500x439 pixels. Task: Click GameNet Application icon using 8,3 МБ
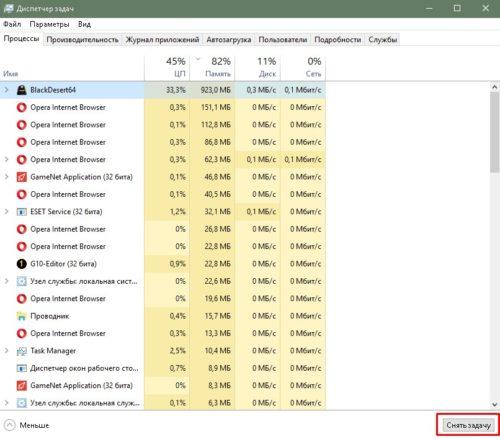tap(22, 385)
